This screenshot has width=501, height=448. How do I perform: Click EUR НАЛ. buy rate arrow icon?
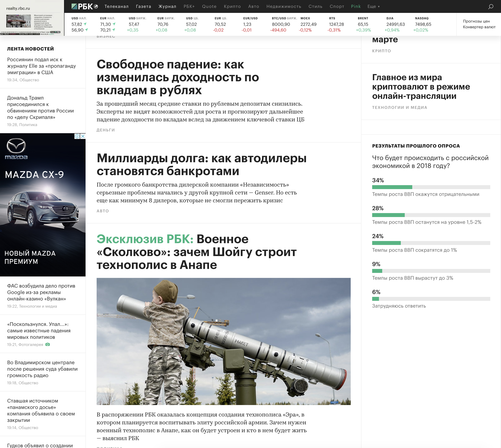(114, 24)
